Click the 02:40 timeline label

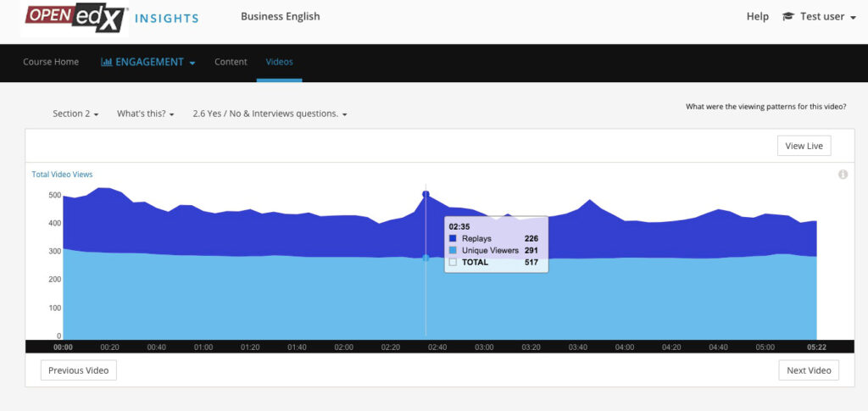437,347
